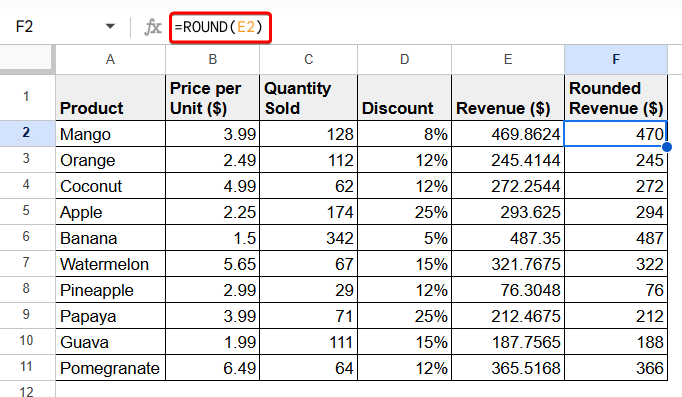Image resolution: width=682 pixels, height=397 pixels.
Task: Click Banana's quantity sold 342
Action: [309, 237]
